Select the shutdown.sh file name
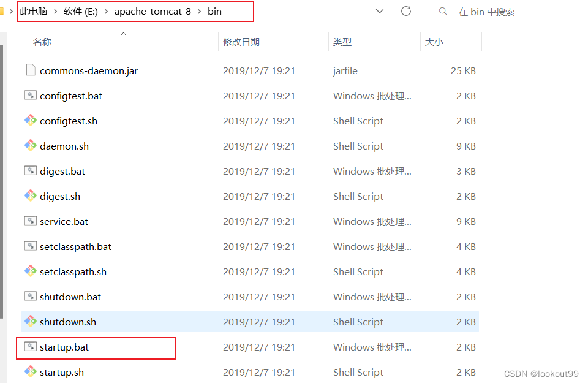Viewport: 588px width, 383px height. 68,322
